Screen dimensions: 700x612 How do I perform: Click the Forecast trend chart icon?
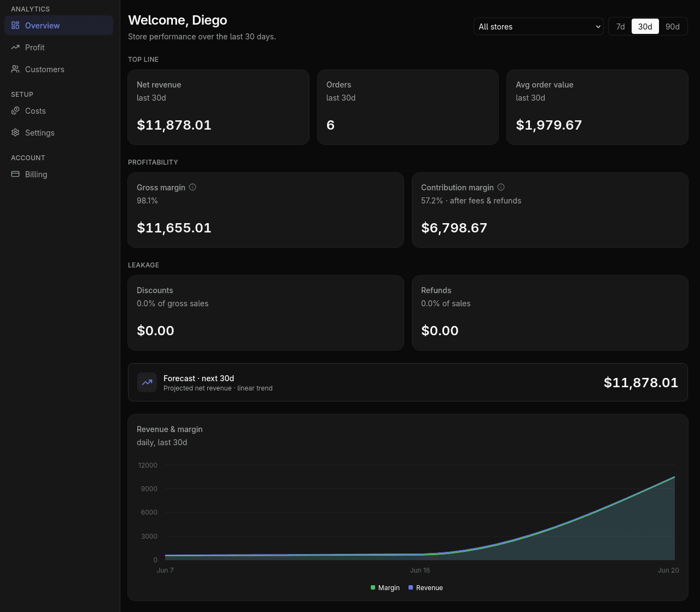(x=147, y=382)
